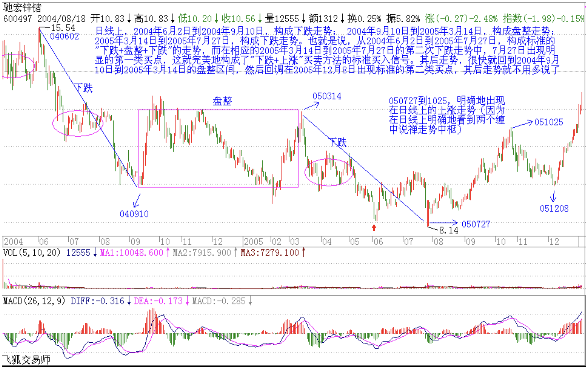Click the MA3:7279.100 volume average value
This screenshot has height=369, width=588.
click(x=270, y=253)
